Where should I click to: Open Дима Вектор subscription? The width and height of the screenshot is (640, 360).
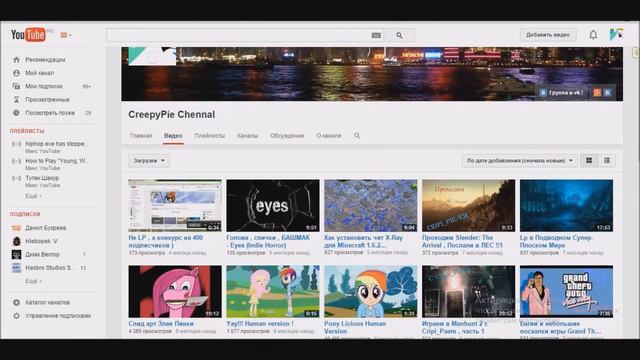click(x=42, y=254)
